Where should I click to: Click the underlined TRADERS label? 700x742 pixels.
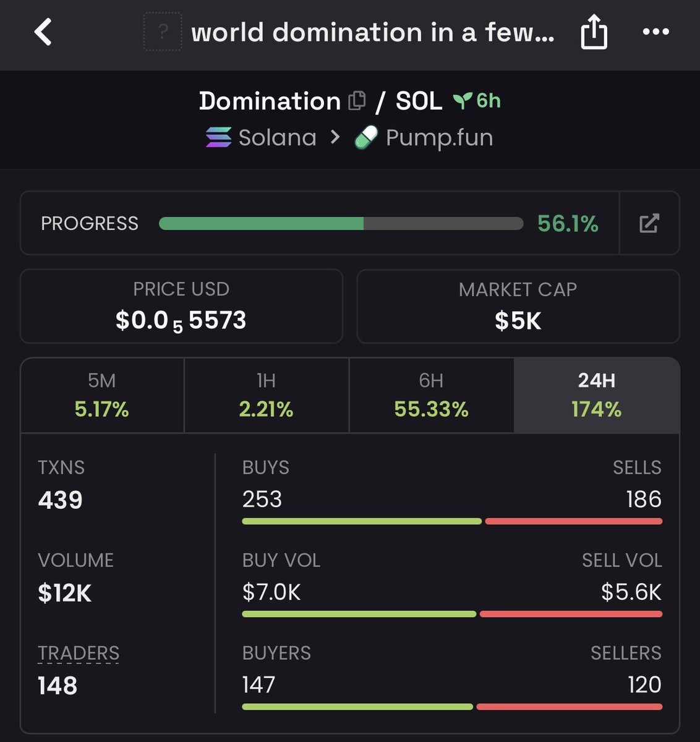[x=79, y=653]
